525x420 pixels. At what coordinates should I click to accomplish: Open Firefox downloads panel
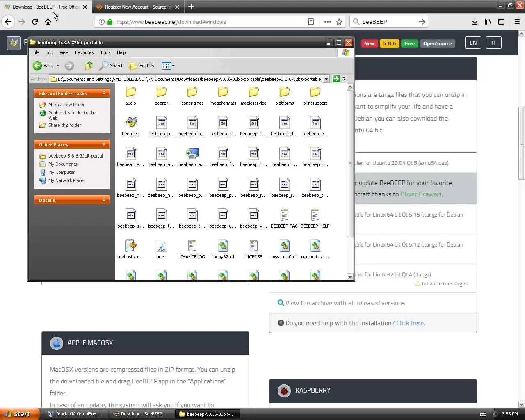[475, 22]
